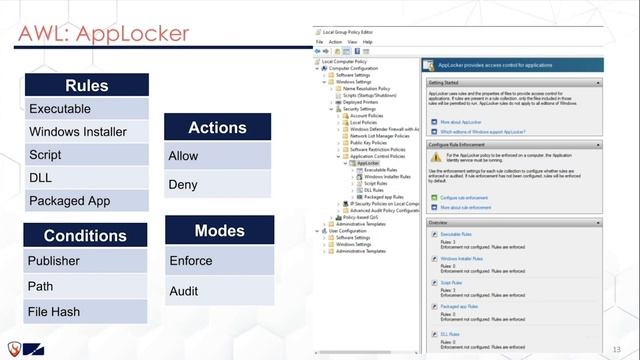Open the File menu

click(319, 42)
